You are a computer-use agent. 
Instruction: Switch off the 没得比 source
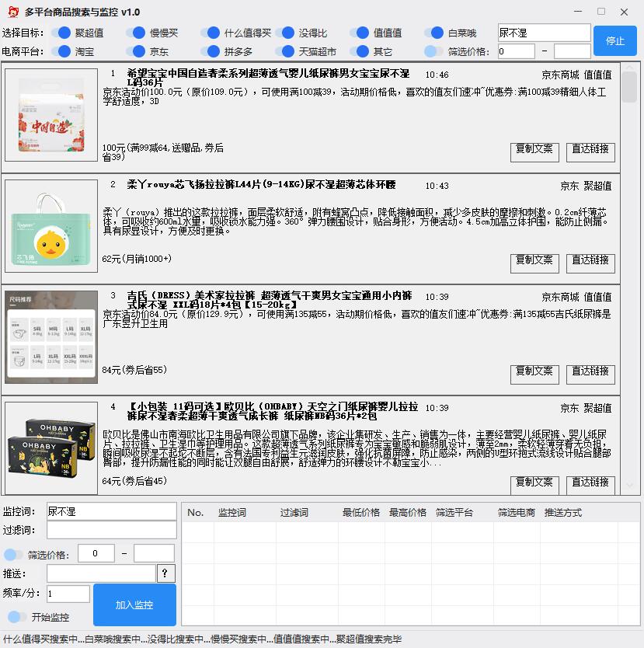(x=289, y=33)
